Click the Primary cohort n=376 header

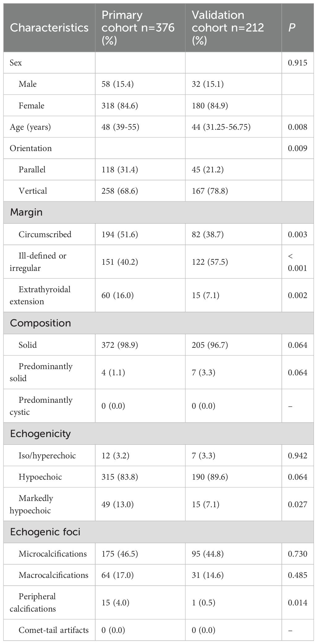138,28
